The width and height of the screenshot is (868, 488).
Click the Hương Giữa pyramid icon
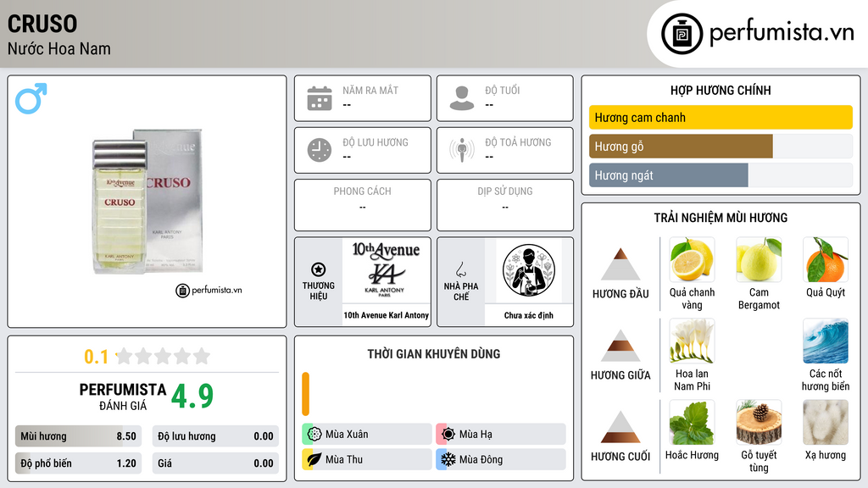coord(620,346)
